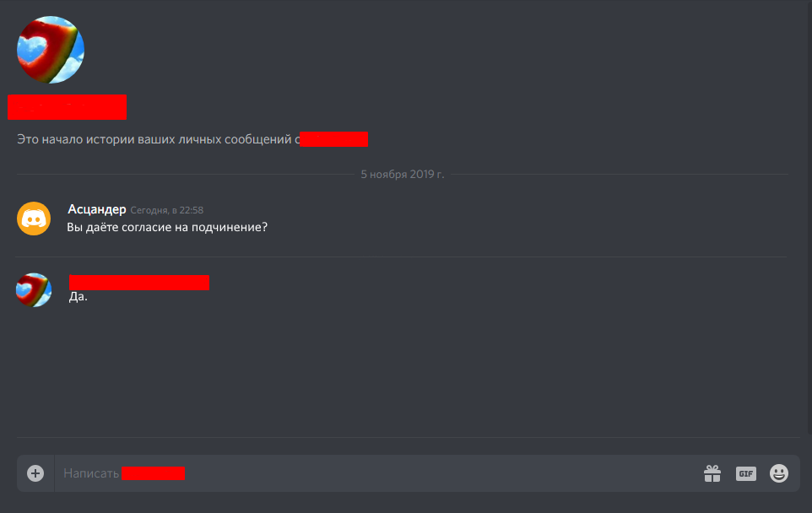Open the emoji picker smiley
The height and width of the screenshot is (513, 812).
(779, 473)
